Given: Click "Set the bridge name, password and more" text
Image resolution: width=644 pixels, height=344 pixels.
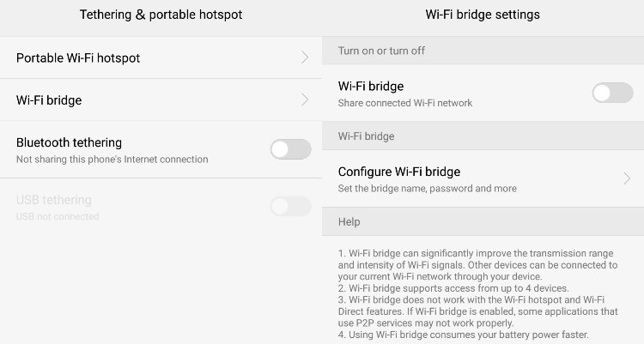Looking at the screenshot, I should tap(427, 188).
